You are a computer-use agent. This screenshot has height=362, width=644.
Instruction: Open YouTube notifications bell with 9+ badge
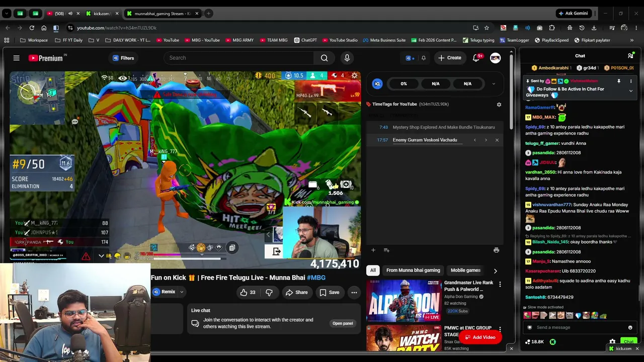click(x=476, y=58)
